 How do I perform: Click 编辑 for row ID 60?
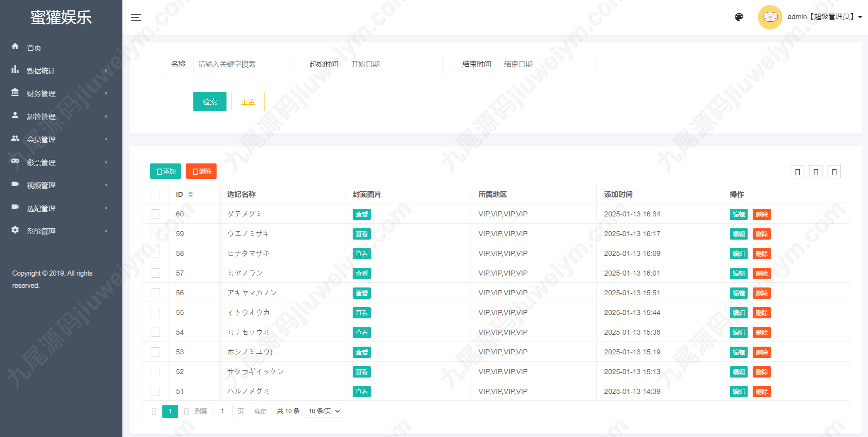[x=739, y=214]
